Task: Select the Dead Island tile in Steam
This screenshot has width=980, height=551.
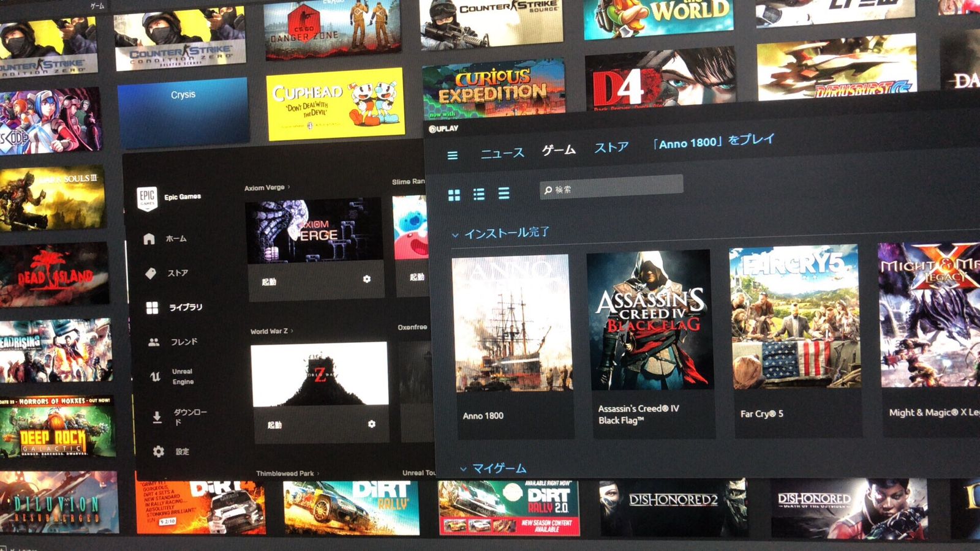Action: 54,274
